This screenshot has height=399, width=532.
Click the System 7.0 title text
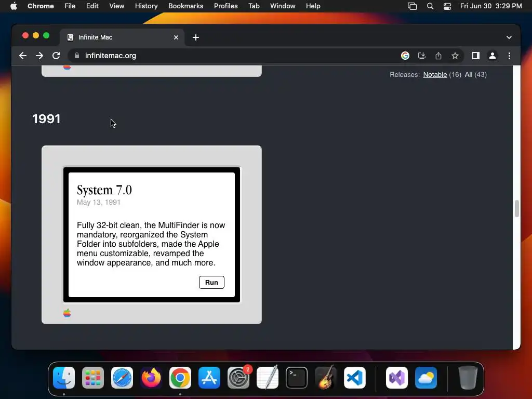[x=104, y=190]
